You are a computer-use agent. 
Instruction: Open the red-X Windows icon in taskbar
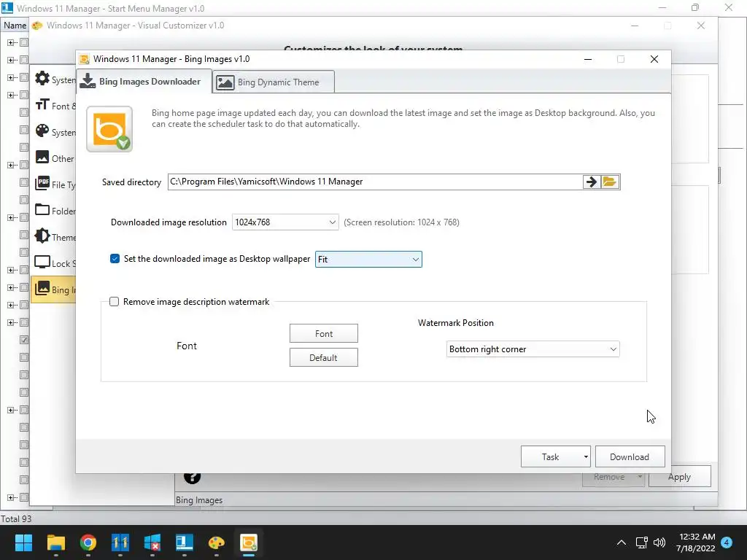click(x=152, y=542)
